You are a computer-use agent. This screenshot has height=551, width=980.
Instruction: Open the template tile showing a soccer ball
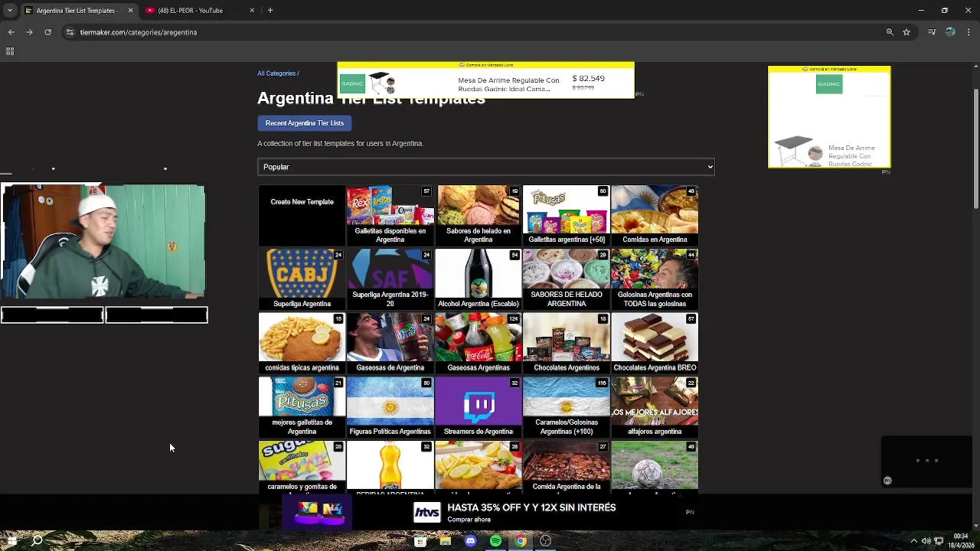[x=655, y=467]
